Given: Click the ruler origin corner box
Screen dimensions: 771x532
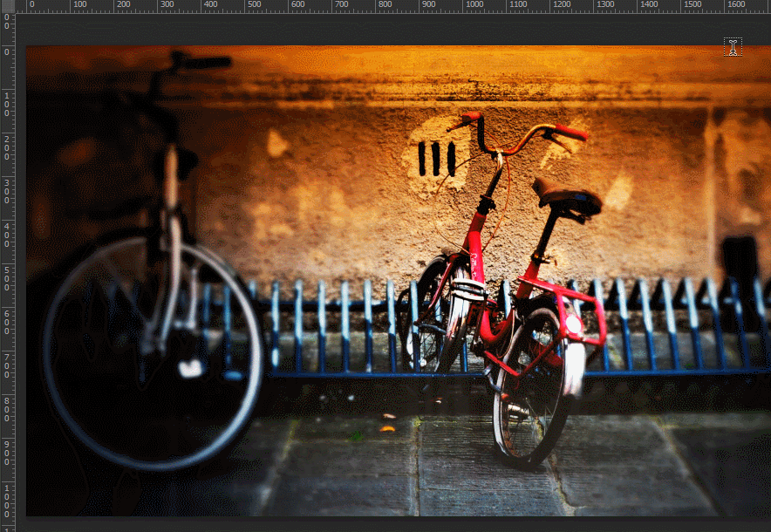Looking at the screenshot, I should (x=10, y=5).
